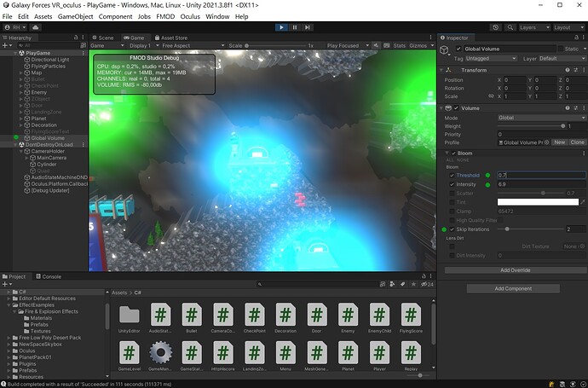588x388 pixels.
Task: Click the Bloom Tint color swatch
Action: coord(538,202)
